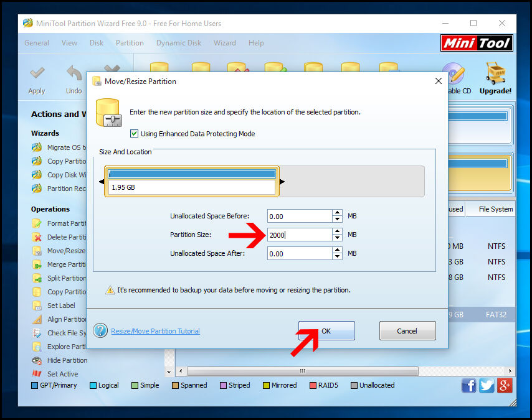Click the Unallocated Space After input field

[x=300, y=253]
